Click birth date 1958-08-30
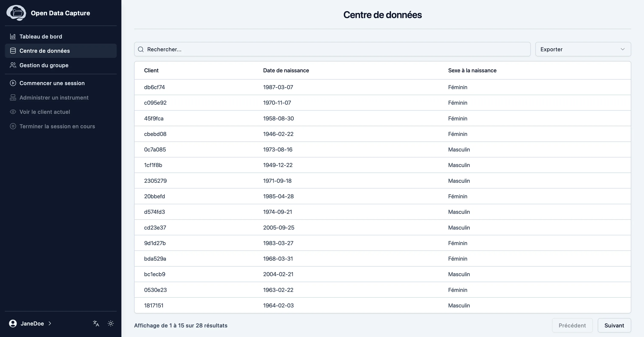The image size is (644, 337). [x=279, y=119]
